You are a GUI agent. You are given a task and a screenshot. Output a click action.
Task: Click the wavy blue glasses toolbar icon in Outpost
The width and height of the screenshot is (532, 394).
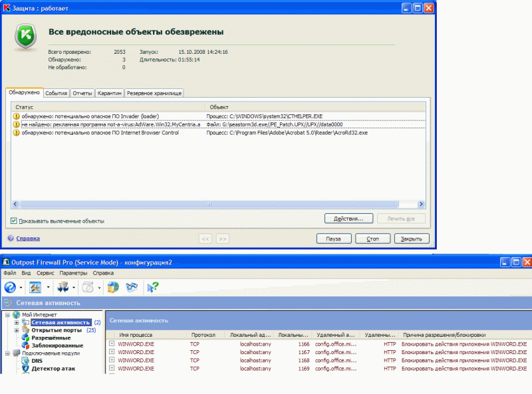[x=132, y=288]
